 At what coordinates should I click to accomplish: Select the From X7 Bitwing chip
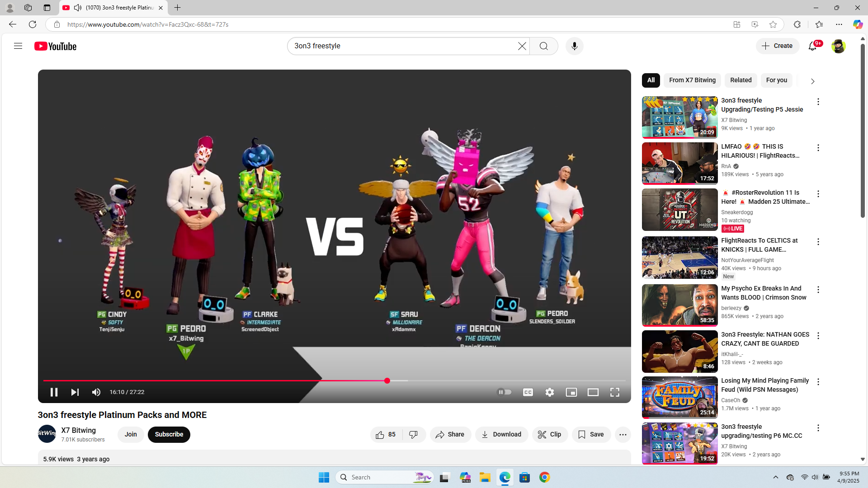[693, 80]
